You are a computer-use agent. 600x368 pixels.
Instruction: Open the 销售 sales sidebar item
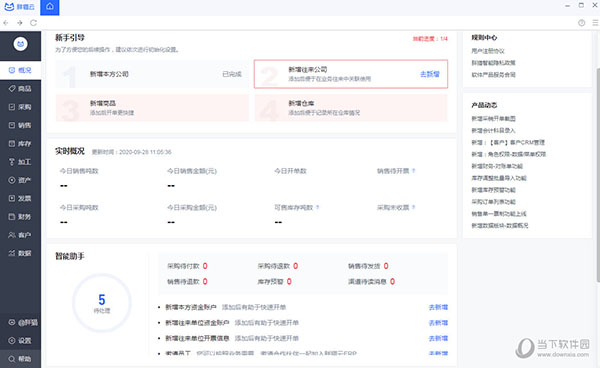pyautogui.click(x=20, y=125)
